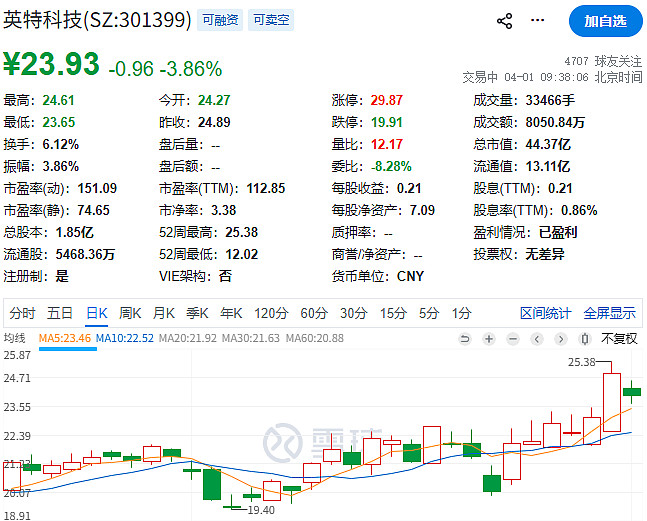The image size is (647, 521).
Task: Click the 市盈率(动) value 151.09
Action: [97, 189]
